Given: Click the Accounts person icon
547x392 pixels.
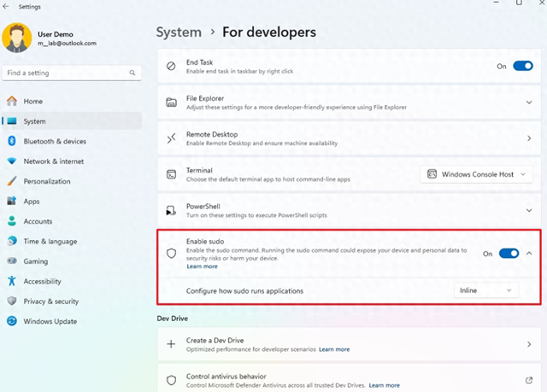Looking at the screenshot, I should (12, 221).
